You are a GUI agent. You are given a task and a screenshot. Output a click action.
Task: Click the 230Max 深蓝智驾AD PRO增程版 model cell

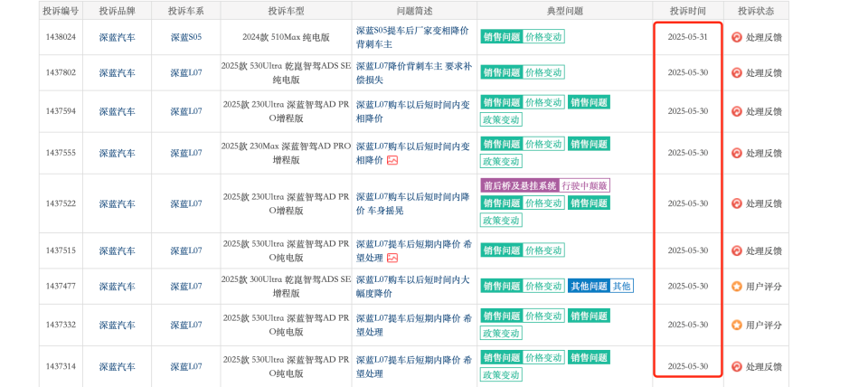pos(287,153)
